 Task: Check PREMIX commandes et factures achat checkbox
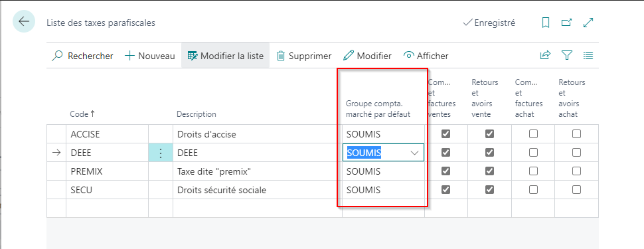(533, 171)
